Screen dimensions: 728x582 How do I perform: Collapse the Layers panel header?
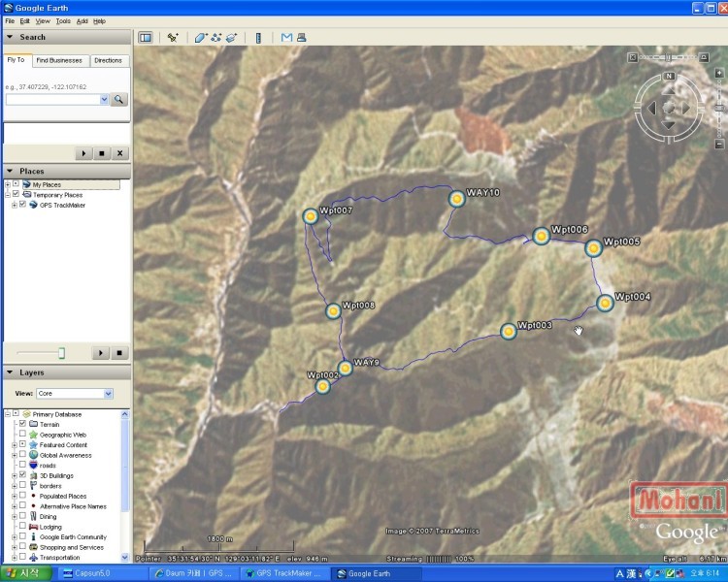[x=67, y=372]
